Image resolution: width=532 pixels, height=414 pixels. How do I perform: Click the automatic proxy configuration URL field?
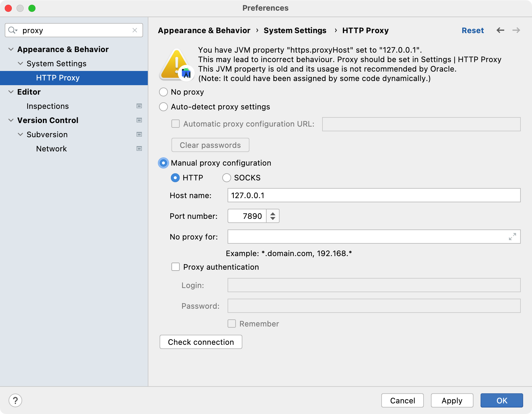coord(421,124)
